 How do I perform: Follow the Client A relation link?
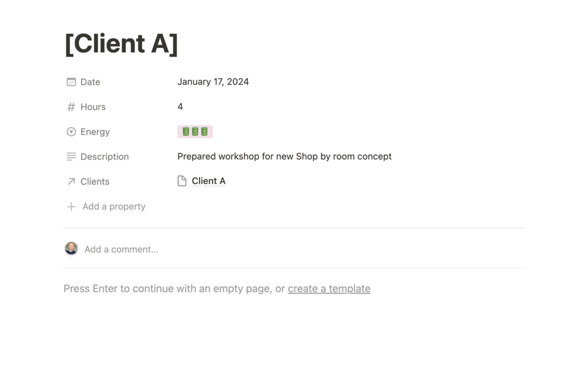(x=208, y=181)
